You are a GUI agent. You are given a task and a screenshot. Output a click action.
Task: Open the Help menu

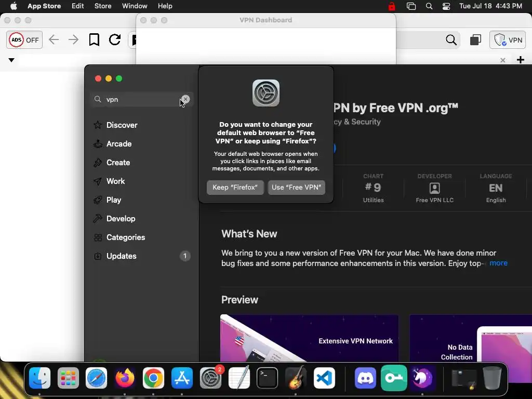[x=165, y=6]
